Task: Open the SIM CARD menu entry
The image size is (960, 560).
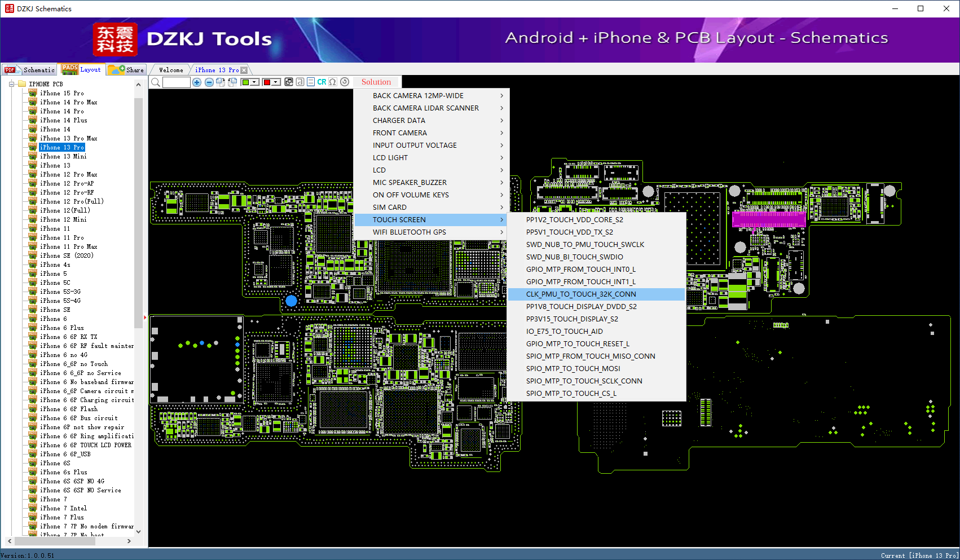Action: coord(432,208)
